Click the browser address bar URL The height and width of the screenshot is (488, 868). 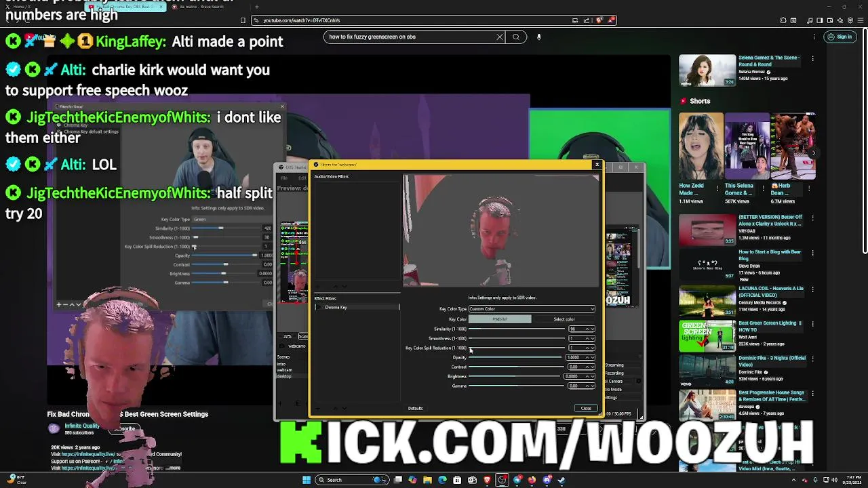tap(301, 20)
